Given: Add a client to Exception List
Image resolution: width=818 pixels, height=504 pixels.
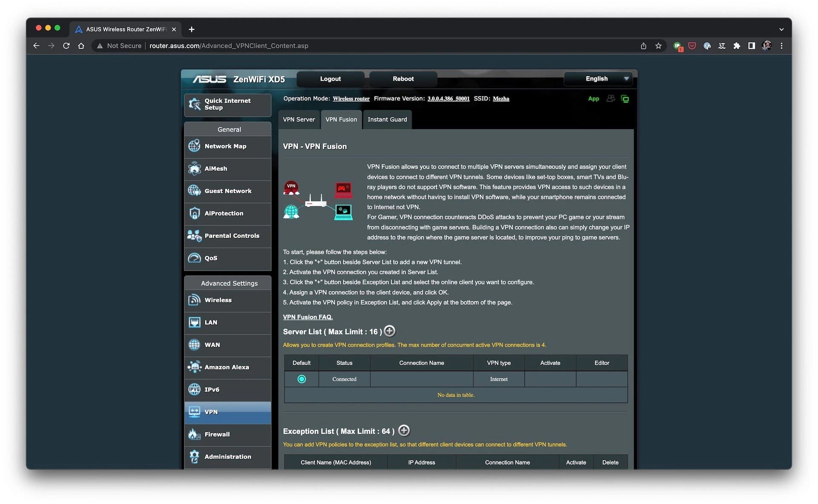Looking at the screenshot, I should [x=403, y=431].
